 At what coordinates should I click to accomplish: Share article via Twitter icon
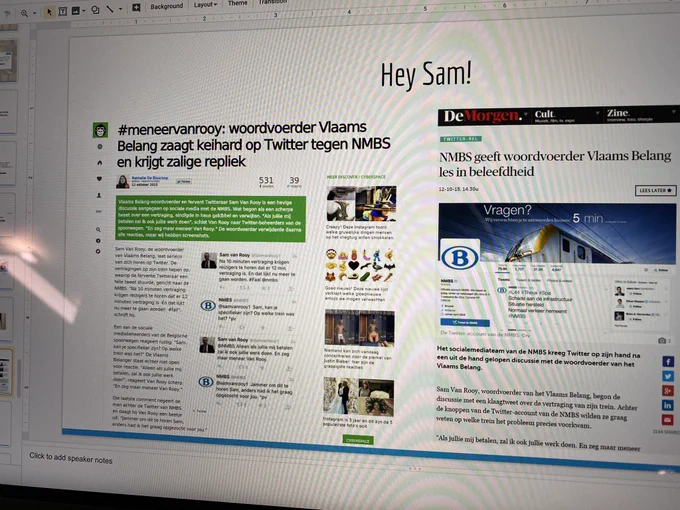[x=668, y=376]
